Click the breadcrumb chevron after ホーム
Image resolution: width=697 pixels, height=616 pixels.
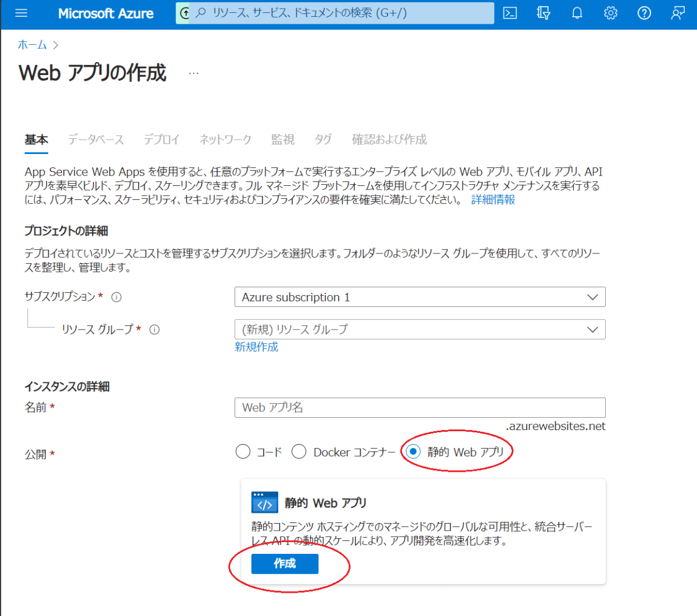(x=56, y=45)
